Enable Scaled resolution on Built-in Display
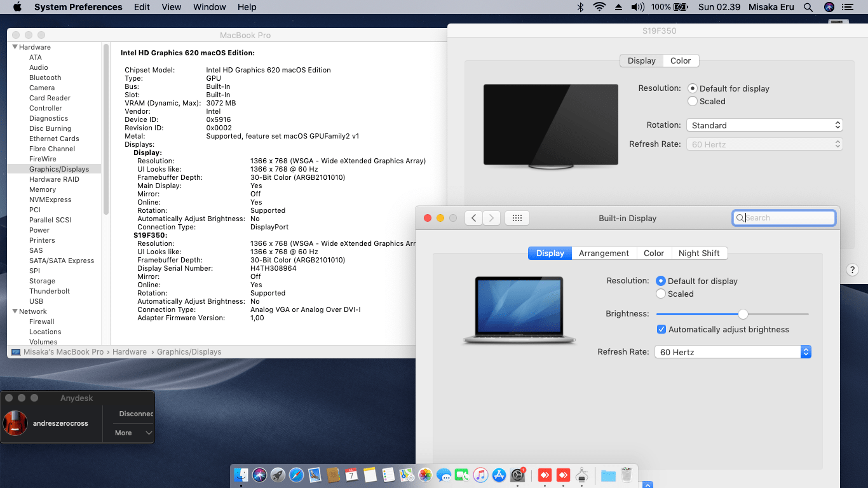 (661, 294)
